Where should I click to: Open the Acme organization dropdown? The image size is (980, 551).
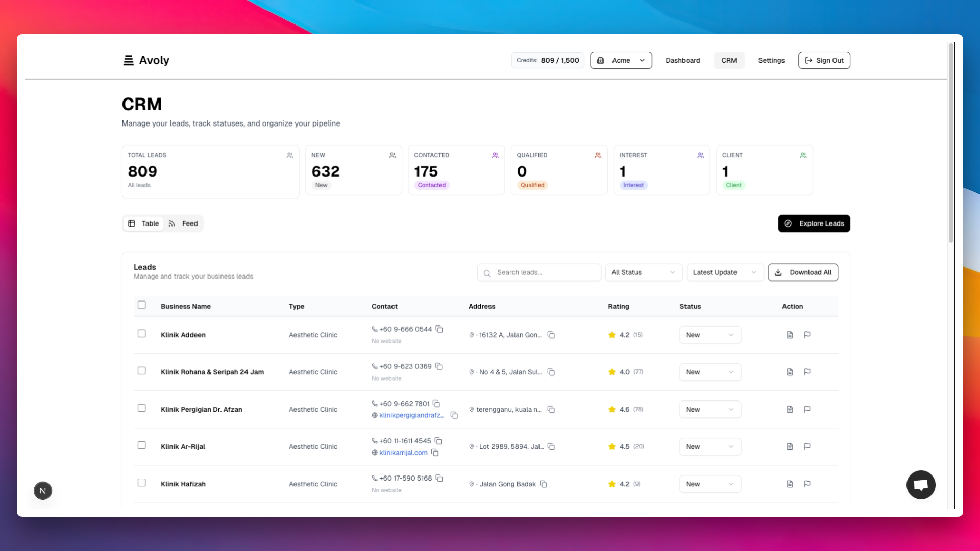621,60
